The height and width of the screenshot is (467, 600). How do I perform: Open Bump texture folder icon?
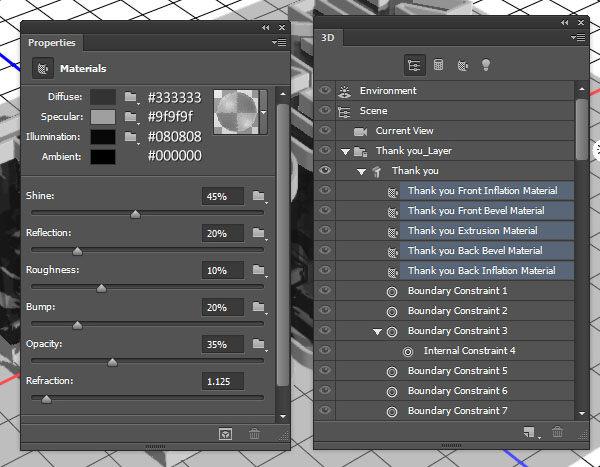point(260,307)
